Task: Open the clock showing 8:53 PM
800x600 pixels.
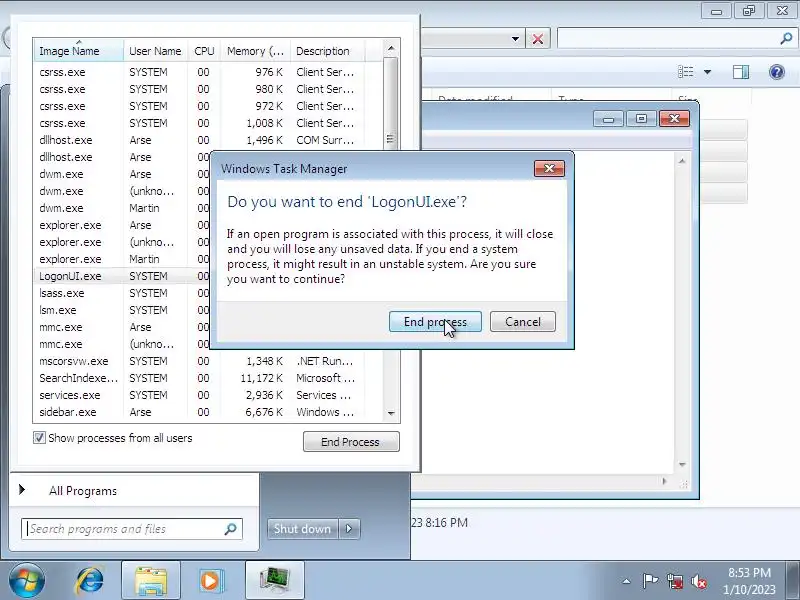Action: tap(749, 581)
